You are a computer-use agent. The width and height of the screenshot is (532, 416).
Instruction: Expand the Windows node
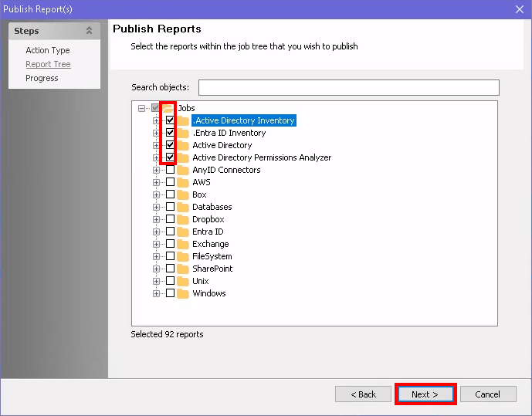[156, 293]
